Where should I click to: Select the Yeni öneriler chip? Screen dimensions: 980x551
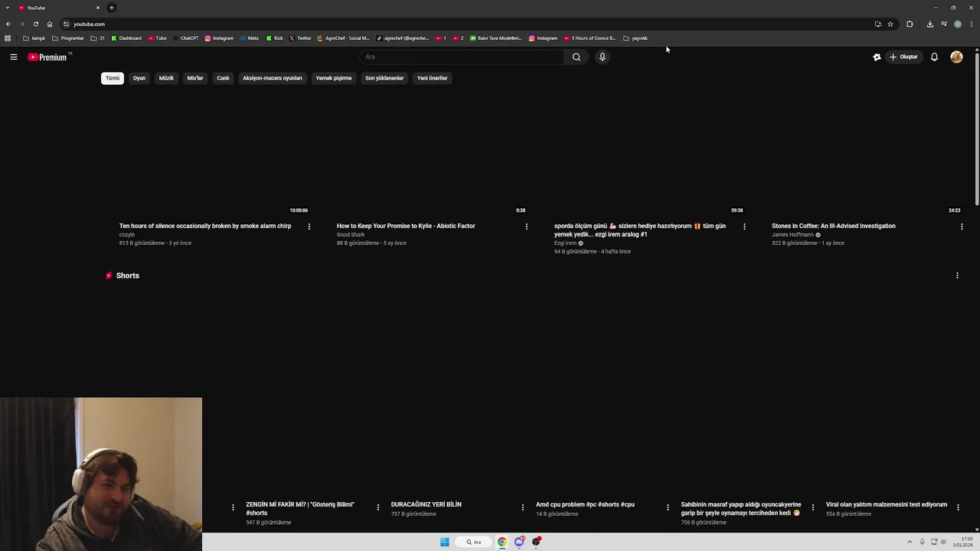(433, 78)
